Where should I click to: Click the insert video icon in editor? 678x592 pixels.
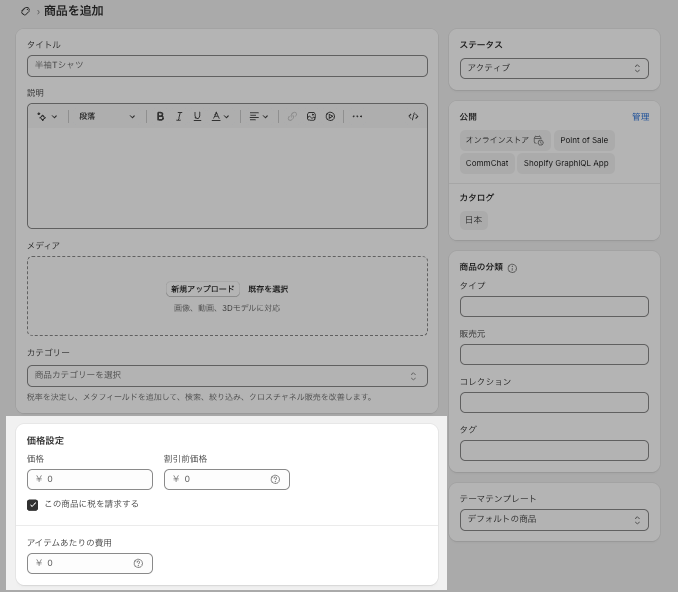coord(330,117)
